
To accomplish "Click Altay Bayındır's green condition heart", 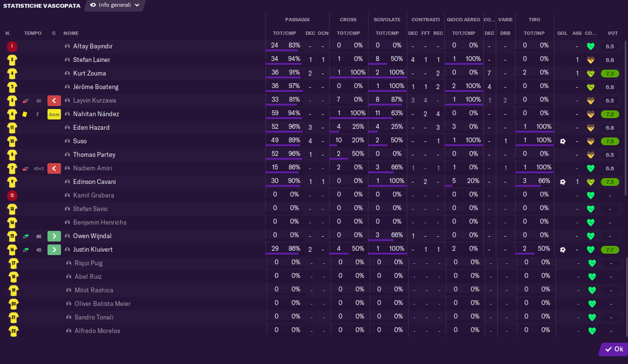I will [590, 46].
